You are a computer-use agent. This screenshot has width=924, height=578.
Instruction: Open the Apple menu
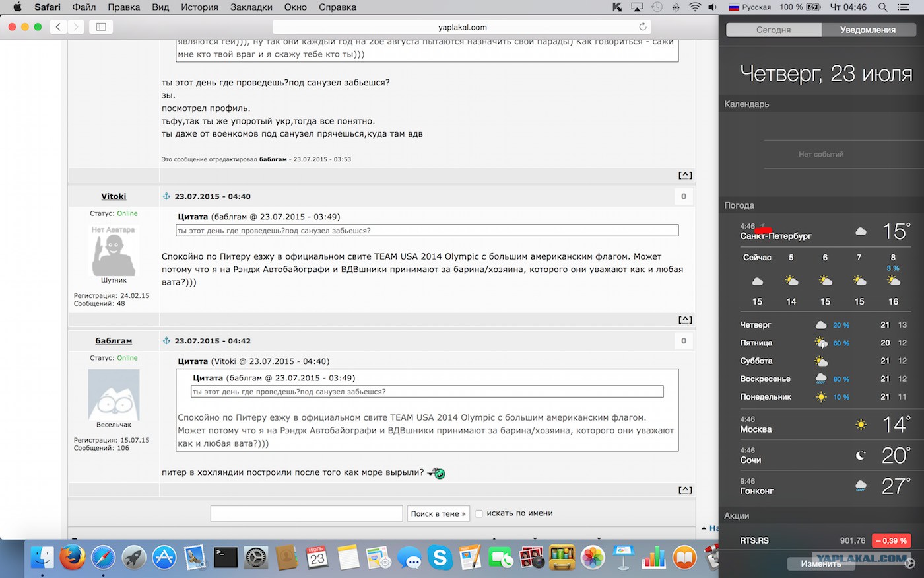coord(18,7)
